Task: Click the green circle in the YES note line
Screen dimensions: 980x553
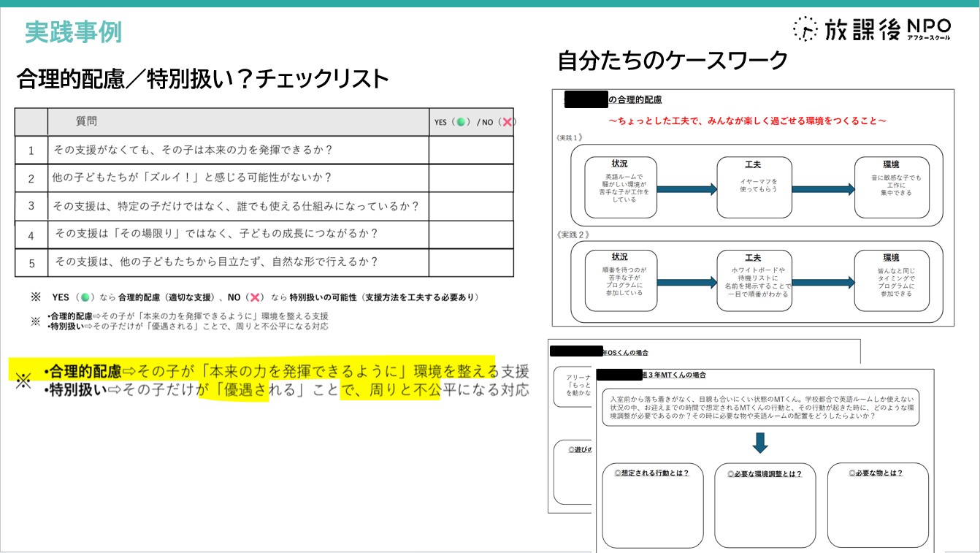Action: tap(85, 297)
